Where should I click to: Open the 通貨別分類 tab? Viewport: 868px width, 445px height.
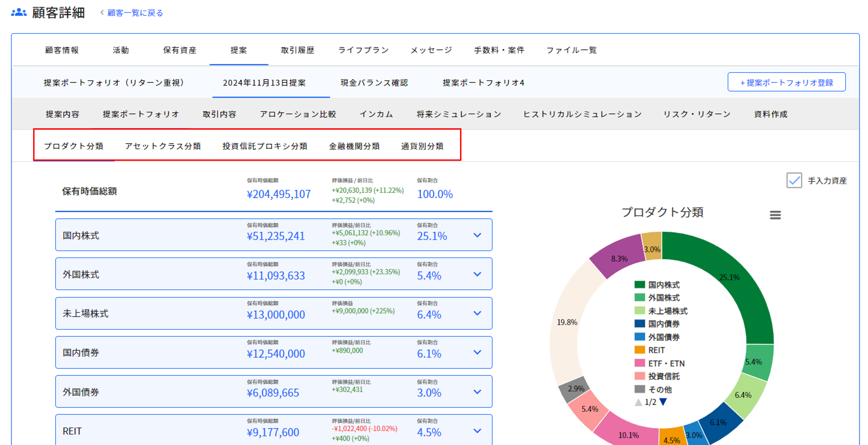(x=422, y=146)
